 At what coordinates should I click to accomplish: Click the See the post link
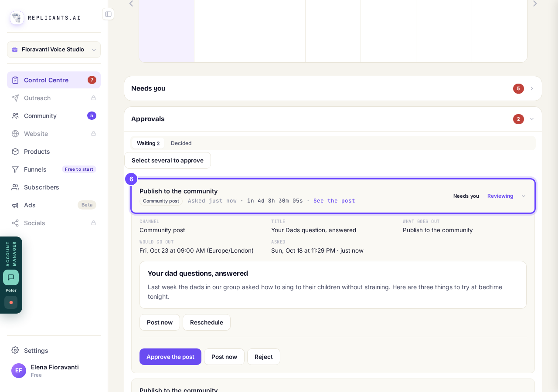[334, 201]
